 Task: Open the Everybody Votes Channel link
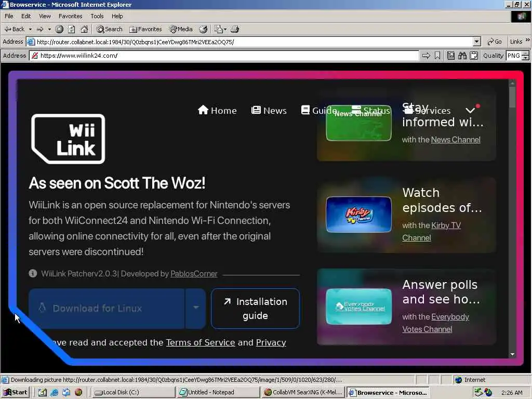pos(436,323)
